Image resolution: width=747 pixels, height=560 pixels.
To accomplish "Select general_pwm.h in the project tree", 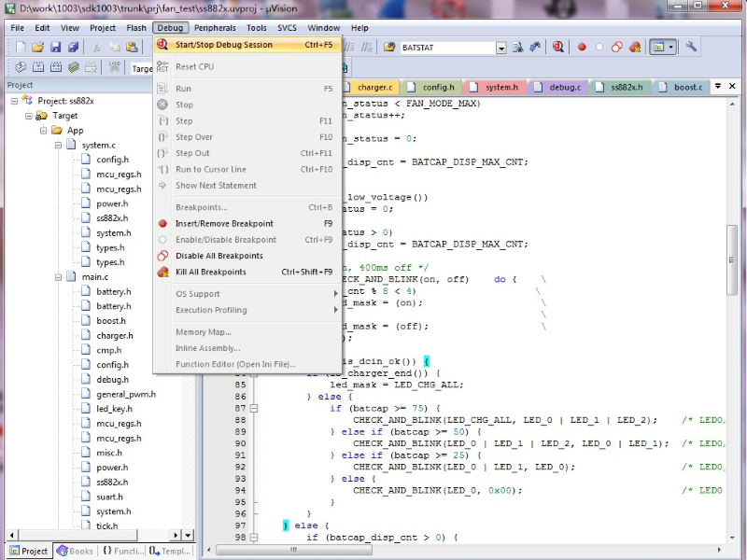I will point(126,394).
